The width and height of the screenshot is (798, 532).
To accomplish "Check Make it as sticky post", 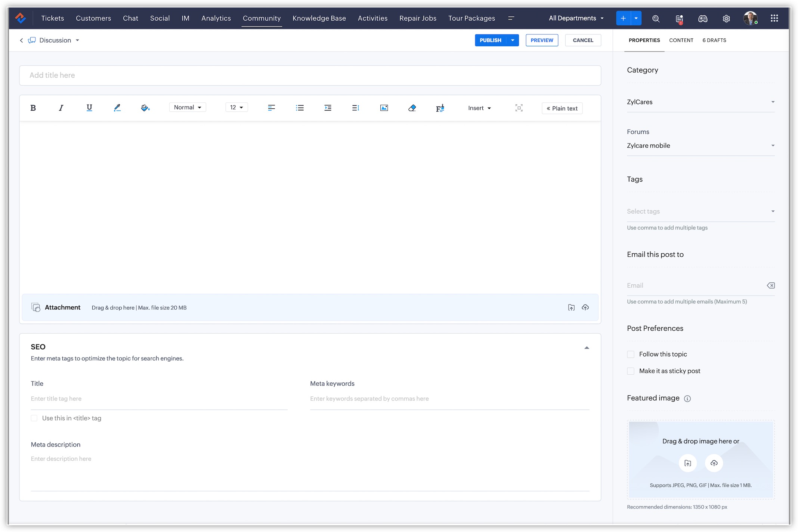I will [x=631, y=371].
